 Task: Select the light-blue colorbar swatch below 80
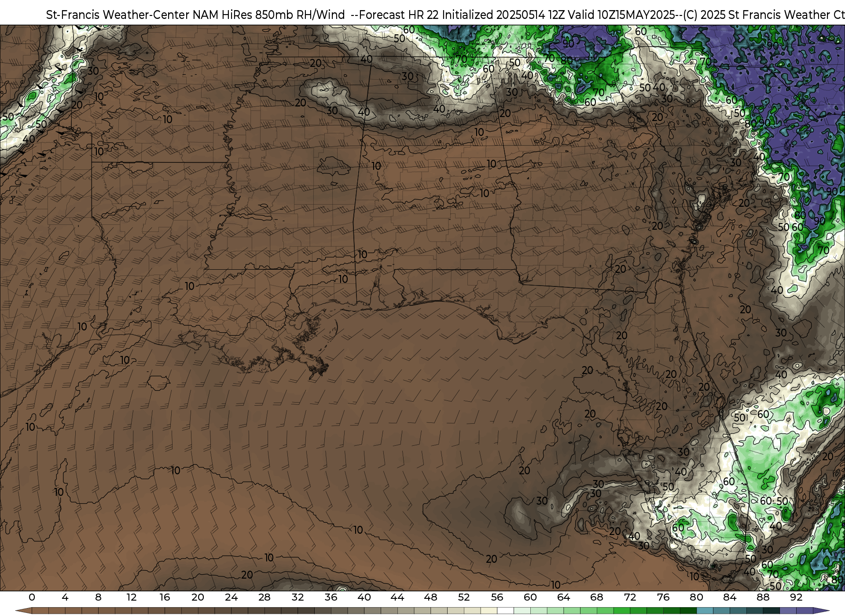tap(705, 611)
